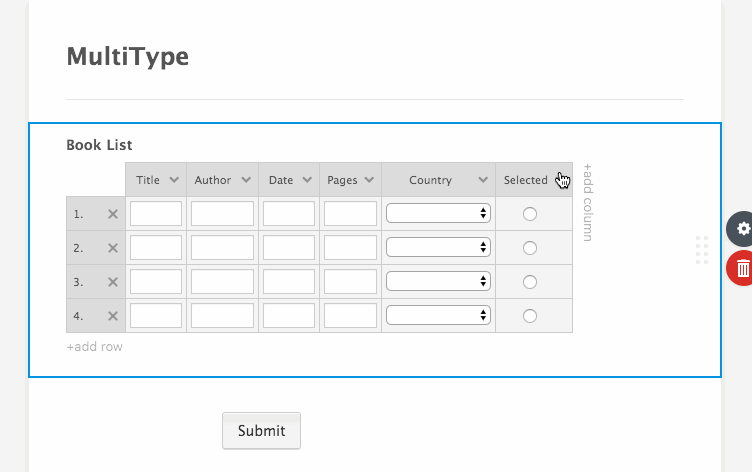Open the Country dropdown in row 3
This screenshot has width=752, height=472.
point(438,281)
